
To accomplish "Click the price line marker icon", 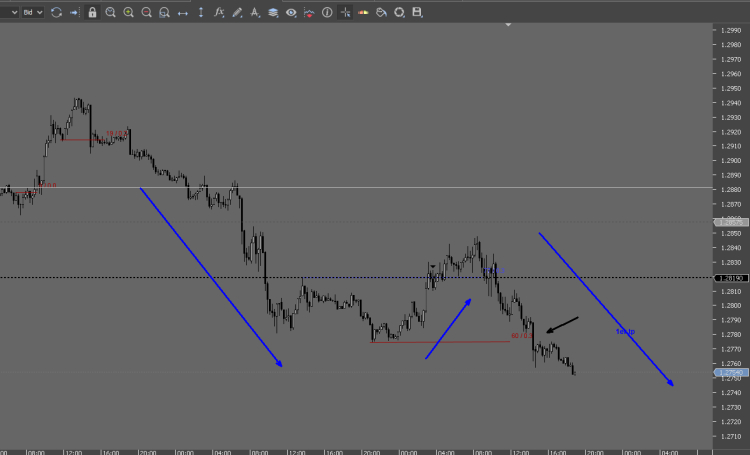I will (x=309, y=13).
